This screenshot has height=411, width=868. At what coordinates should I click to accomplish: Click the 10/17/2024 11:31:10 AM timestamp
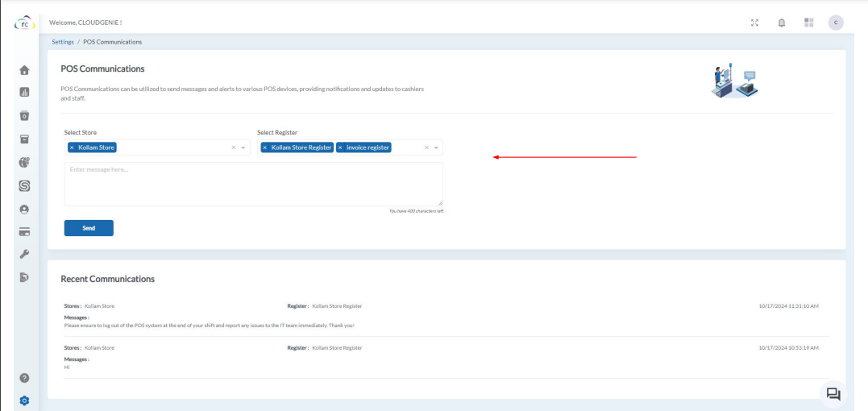788,306
